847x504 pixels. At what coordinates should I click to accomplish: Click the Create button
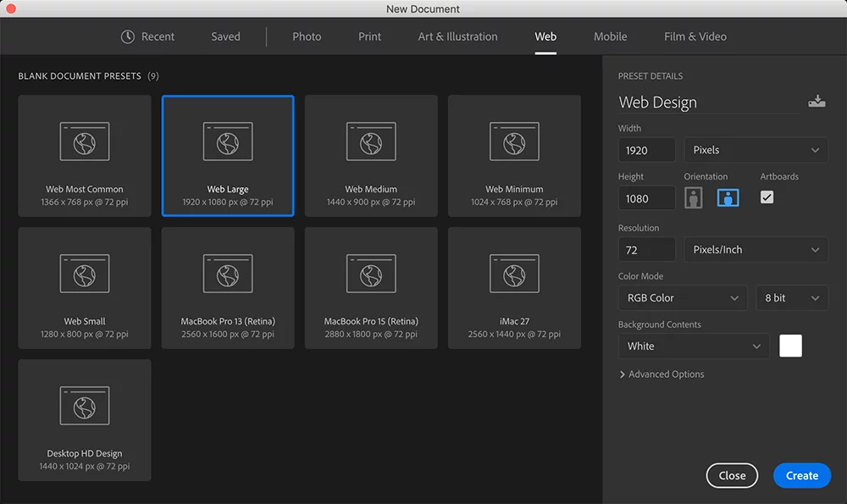[801, 475]
